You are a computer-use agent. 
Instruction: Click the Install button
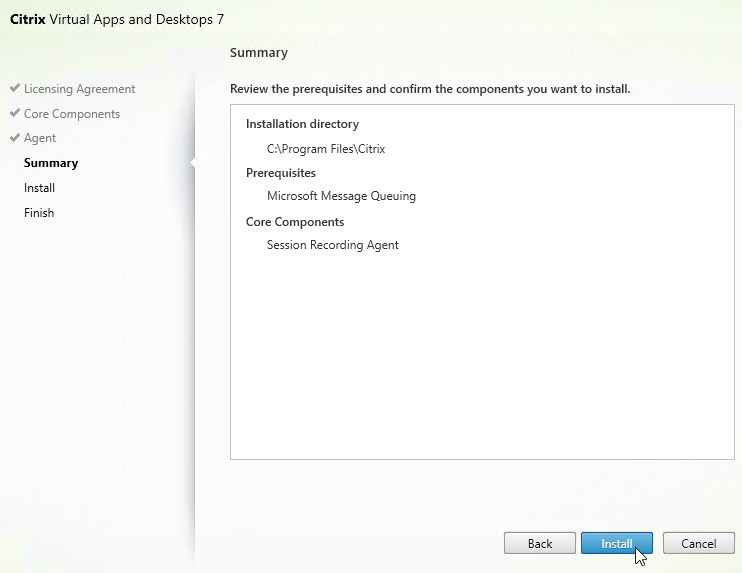pos(617,543)
